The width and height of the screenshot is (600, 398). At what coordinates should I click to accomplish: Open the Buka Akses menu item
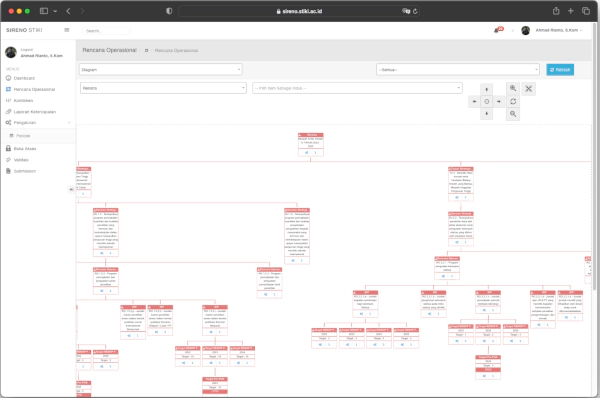tap(25, 148)
